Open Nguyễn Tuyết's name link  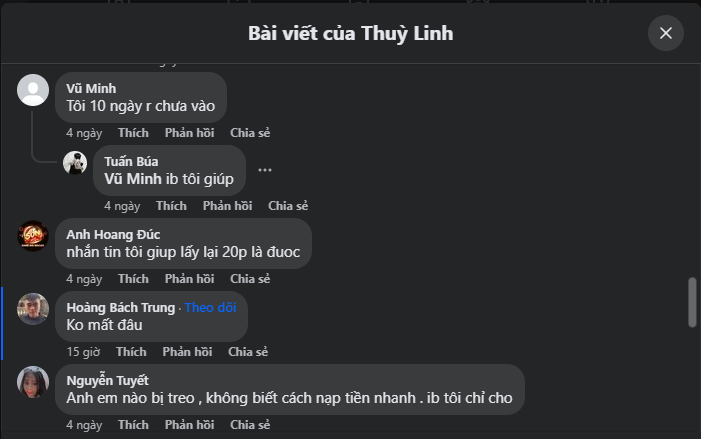[107, 380]
